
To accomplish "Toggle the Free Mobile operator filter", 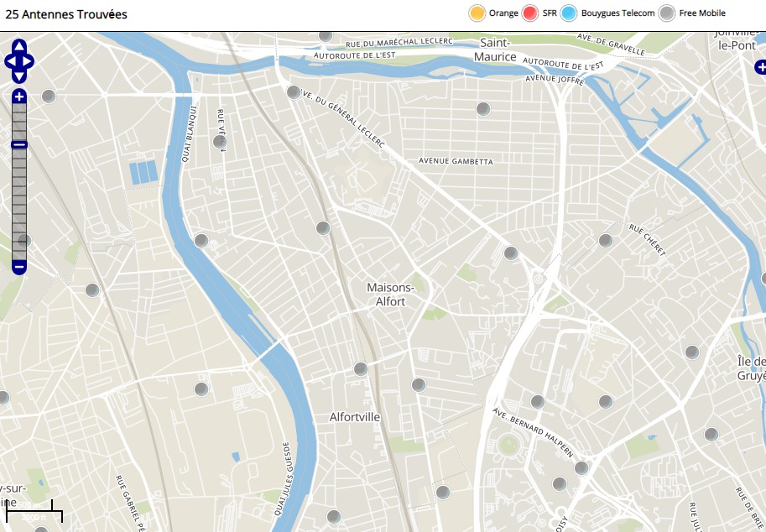I will (x=667, y=13).
